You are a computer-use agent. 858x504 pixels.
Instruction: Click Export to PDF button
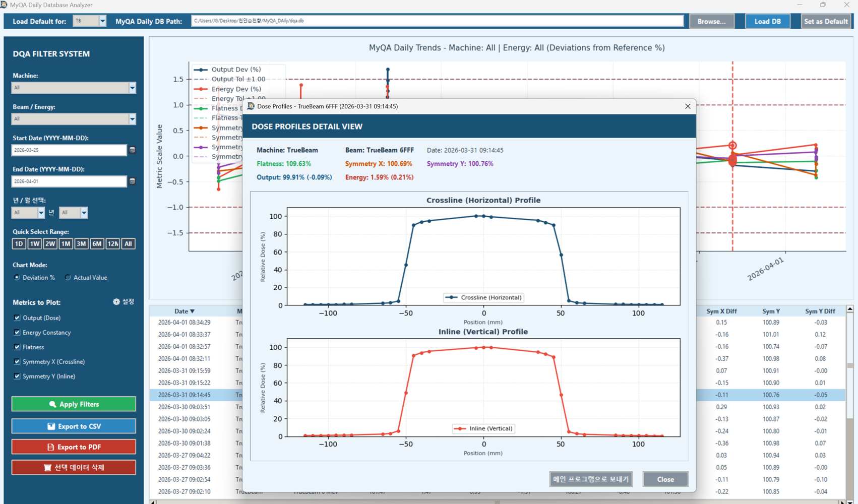coord(74,447)
